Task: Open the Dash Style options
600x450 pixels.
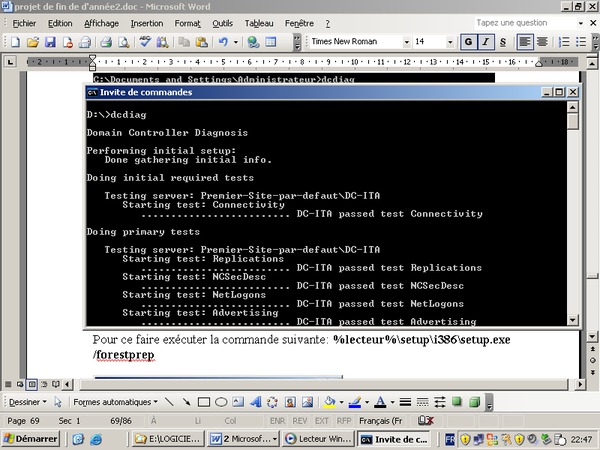Action: pyautogui.click(x=422, y=402)
